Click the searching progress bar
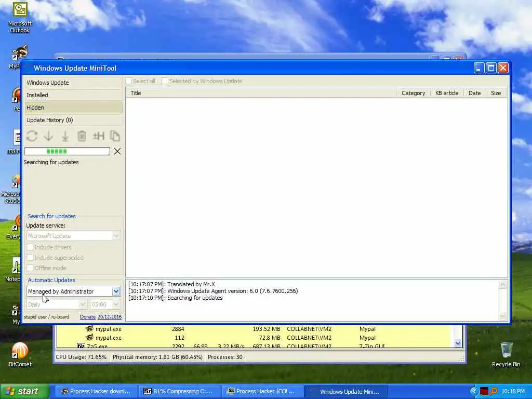This screenshot has height=399, width=532. click(x=67, y=151)
